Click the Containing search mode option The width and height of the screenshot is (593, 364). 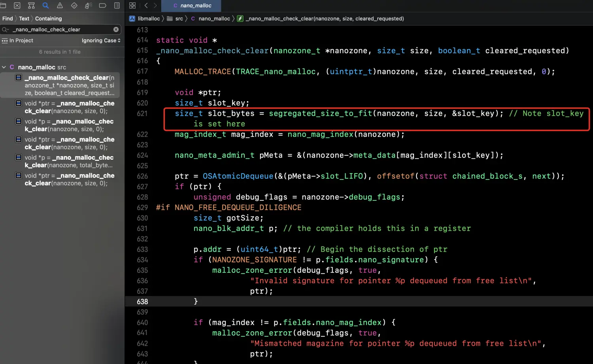click(x=48, y=19)
